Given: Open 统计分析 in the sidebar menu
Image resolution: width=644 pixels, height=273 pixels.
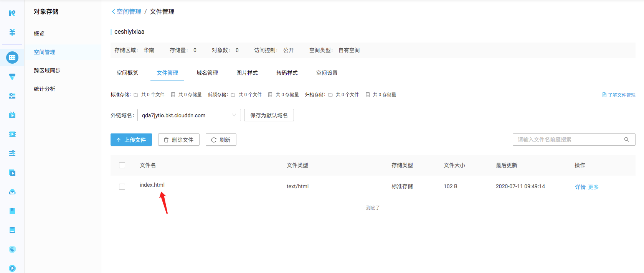Looking at the screenshot, I should [x=45, y=89].
